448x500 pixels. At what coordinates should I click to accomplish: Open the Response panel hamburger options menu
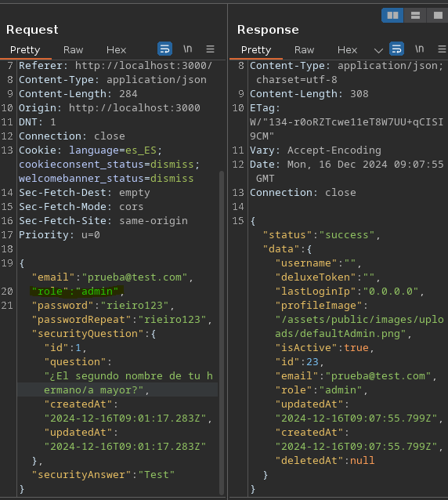(442, 49)
